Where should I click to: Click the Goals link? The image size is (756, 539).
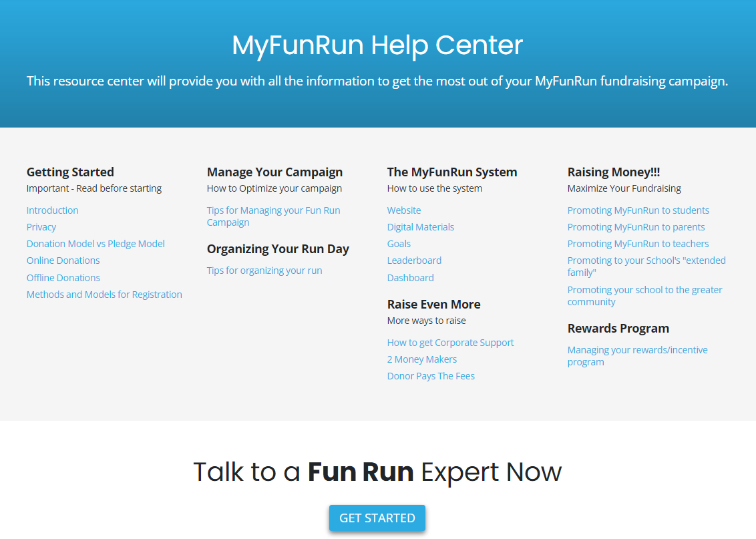[399, 244]
